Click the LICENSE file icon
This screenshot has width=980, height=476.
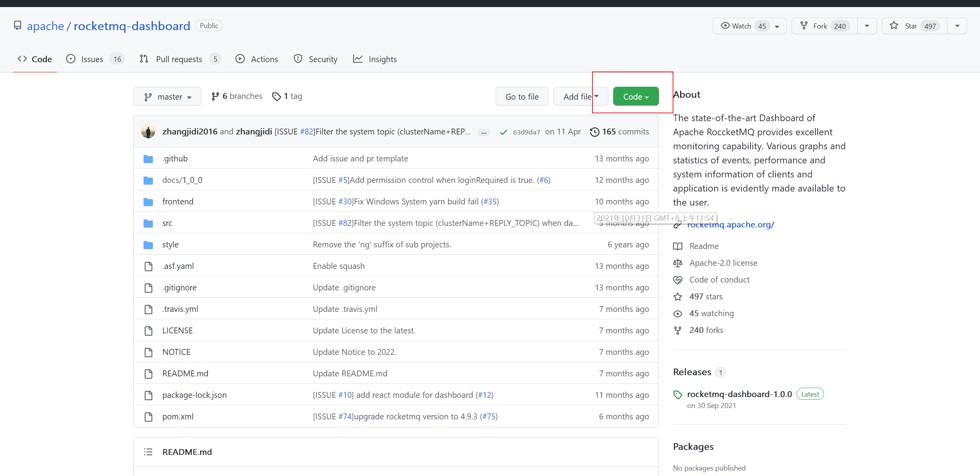pyautogui.click(x=148, y=331)
